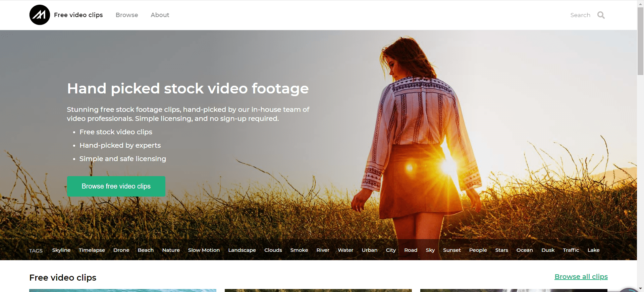Open the Free video clips home link
Screen dimensions: 644x292
point(78,15)
